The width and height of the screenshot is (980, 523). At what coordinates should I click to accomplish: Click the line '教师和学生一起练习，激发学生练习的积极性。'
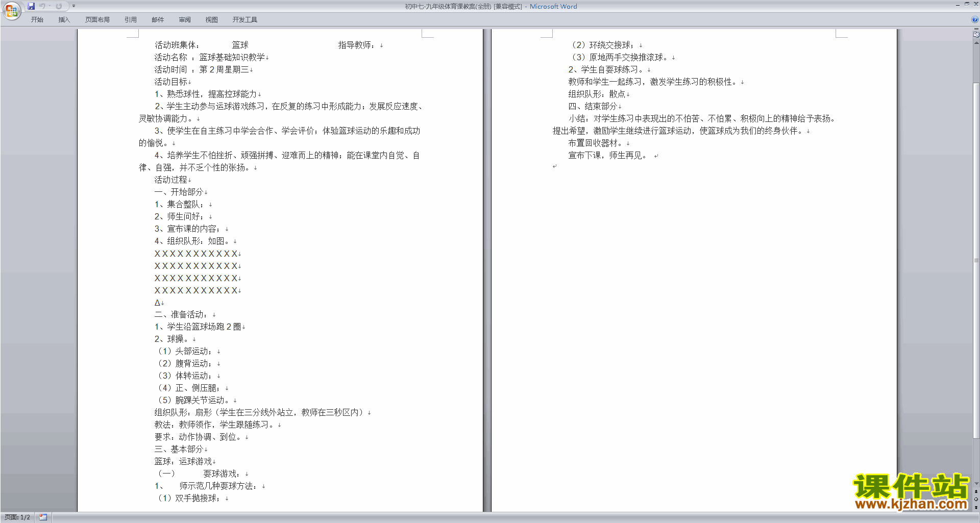click(653, 82)
